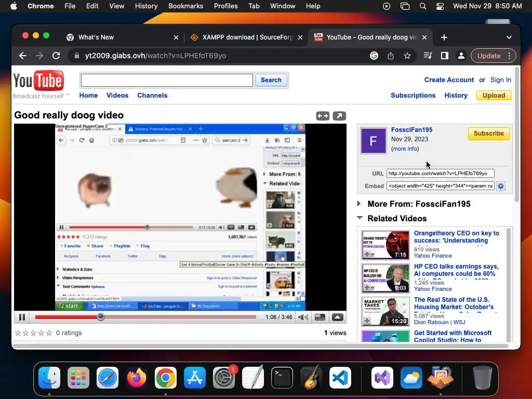This screenshot has width=532, height=399.
Task: Click the (more info) link
Action: pyautogui.click(x=405, y=149)
